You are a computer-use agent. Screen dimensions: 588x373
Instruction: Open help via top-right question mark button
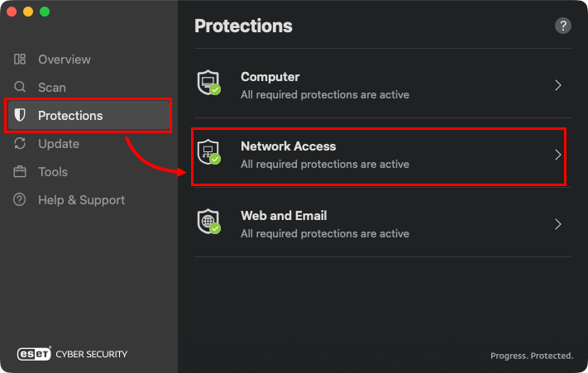(562, 26)
